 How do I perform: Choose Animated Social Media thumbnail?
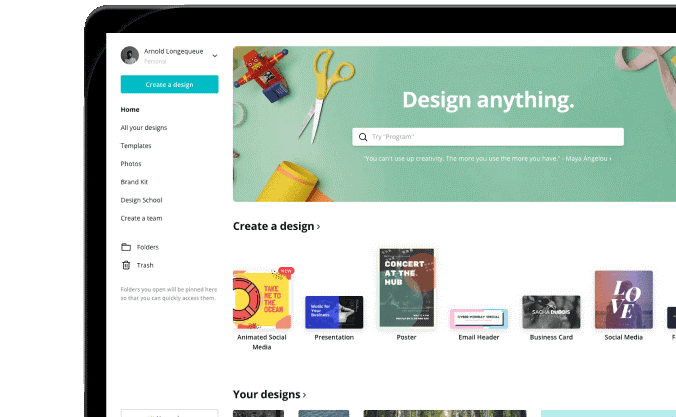point(262,300)
